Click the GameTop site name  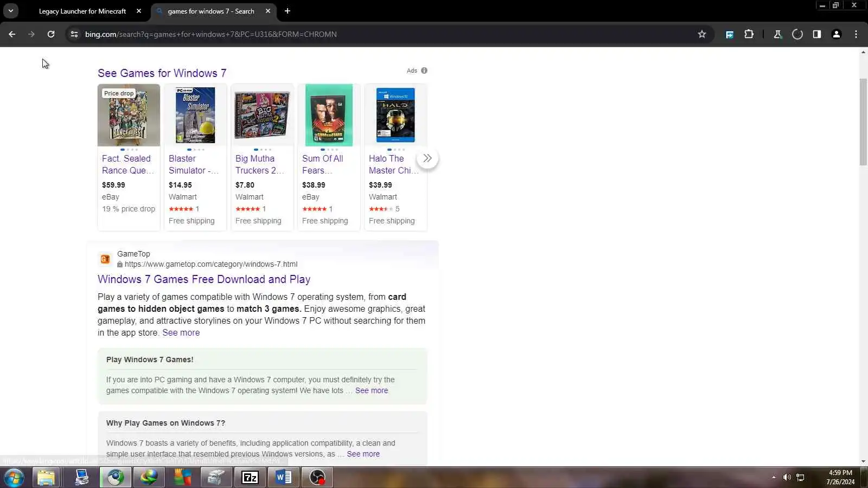(x=133, y=254)
